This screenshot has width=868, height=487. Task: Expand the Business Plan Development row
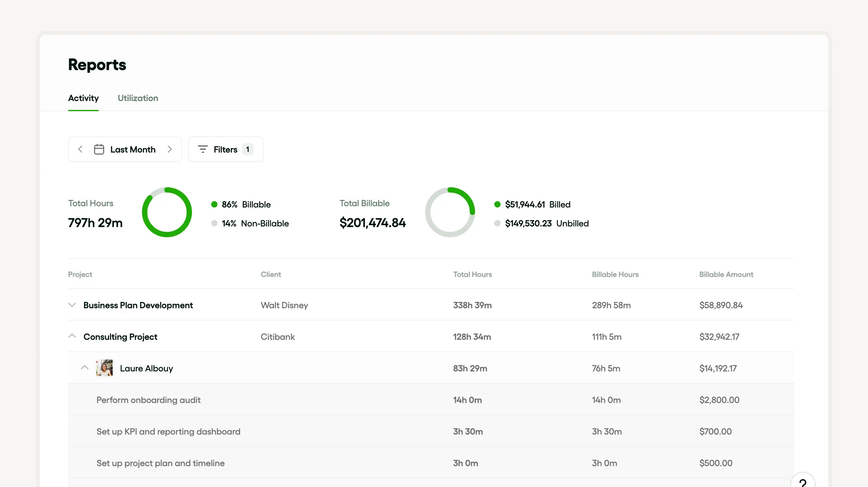(72, 305)
